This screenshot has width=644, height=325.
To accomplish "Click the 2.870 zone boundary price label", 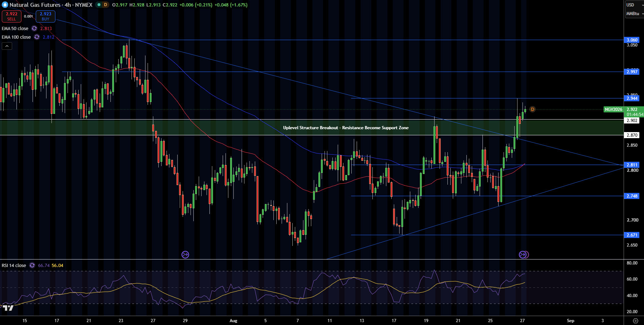I will click(x=632, y=135).
